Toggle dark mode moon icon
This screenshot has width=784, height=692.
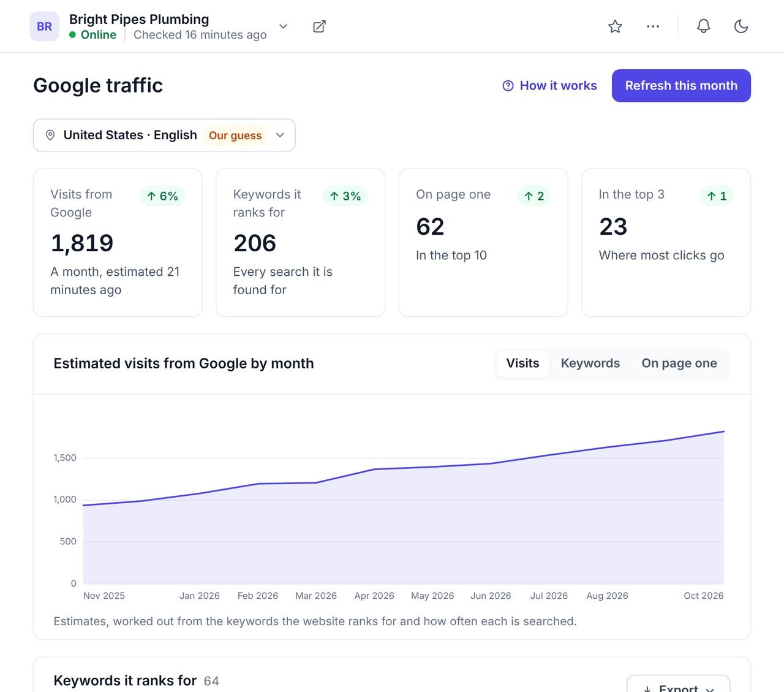point(741,26)
